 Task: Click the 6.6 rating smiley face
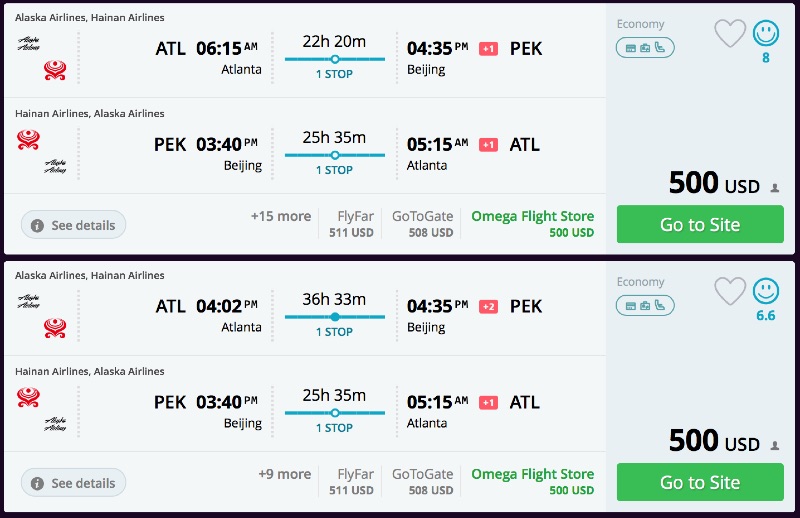coord(766,292)
